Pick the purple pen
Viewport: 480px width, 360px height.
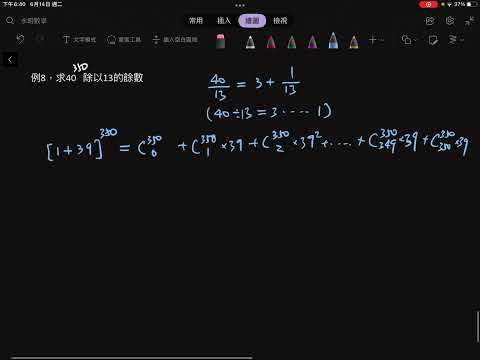(x=312, y=42)
